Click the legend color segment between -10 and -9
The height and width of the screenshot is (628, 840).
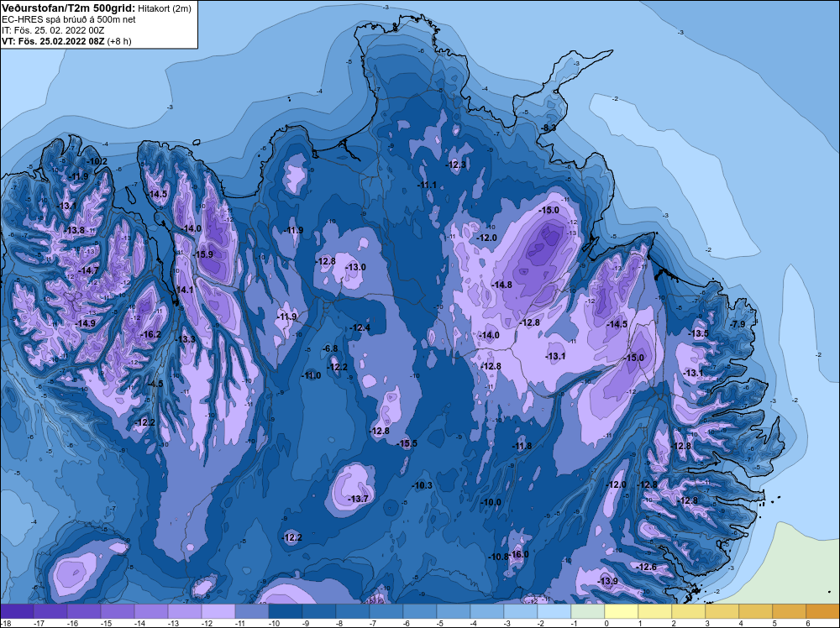pos(286,611)
